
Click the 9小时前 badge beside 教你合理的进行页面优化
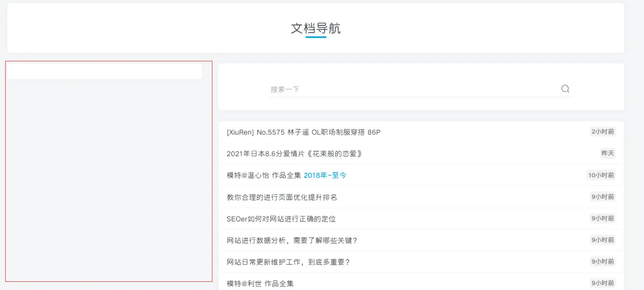603,197
